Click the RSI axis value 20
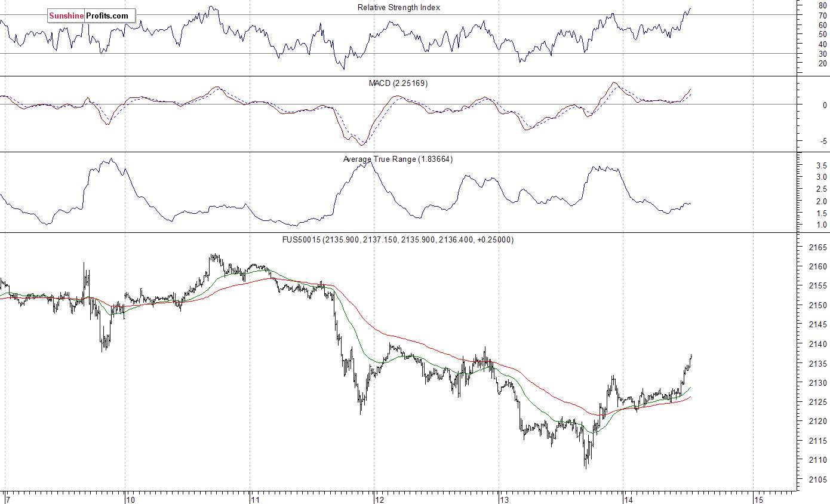830x504 pixels. pos(823,63)
